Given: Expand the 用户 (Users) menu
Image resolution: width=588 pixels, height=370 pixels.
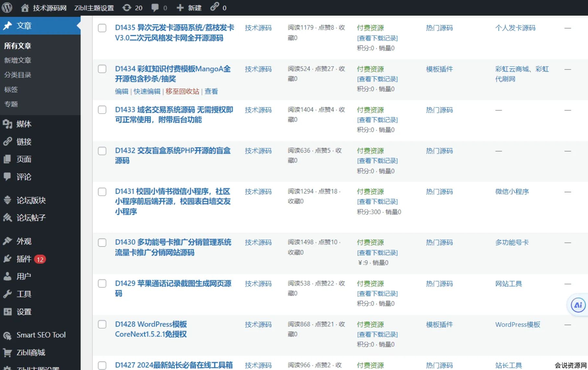Looking at the screenshot, I should click(24, 276).
